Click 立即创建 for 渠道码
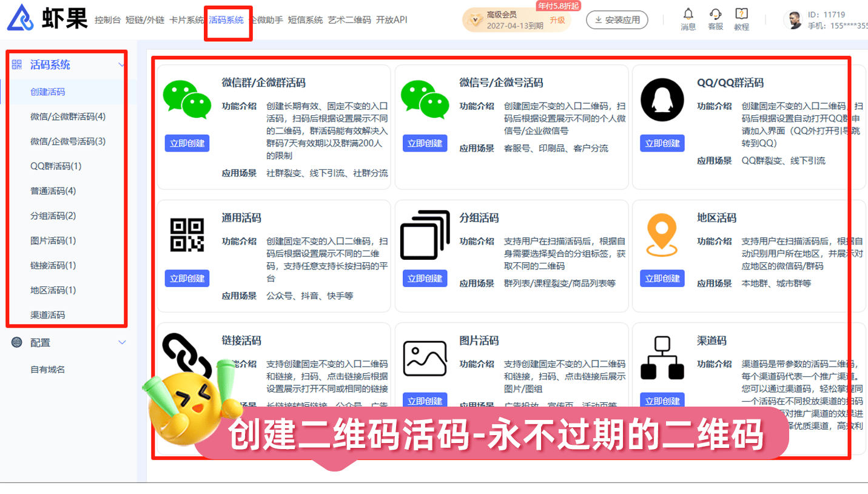The width and height of the screenshot is (868, 494). tap(662, 401)
